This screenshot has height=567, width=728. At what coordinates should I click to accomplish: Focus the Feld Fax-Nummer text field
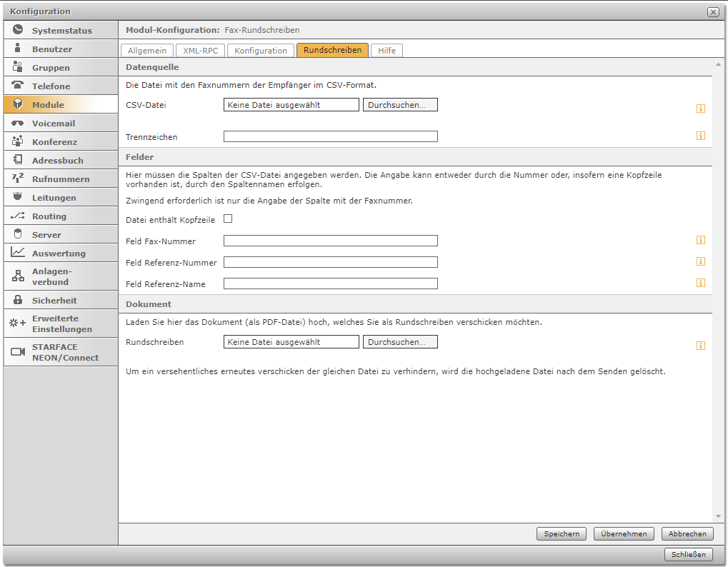(330, 241)
